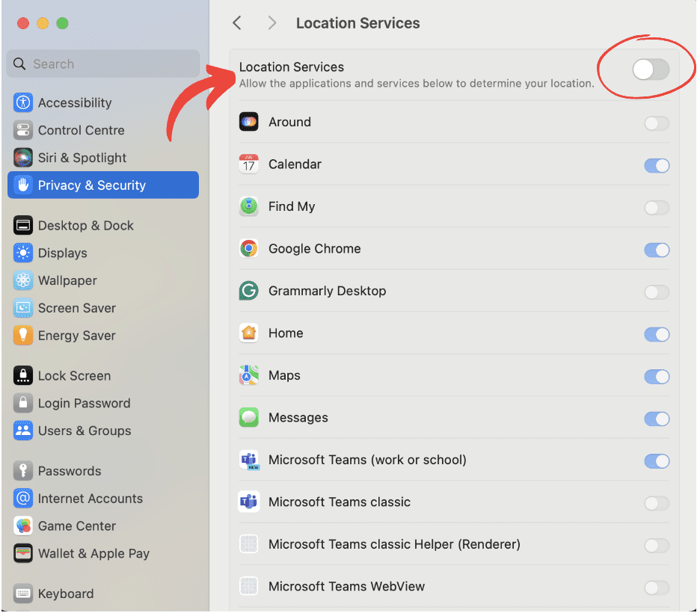This screenshot has height=613, width=700.
Task: Toggle location for Microsoft Teams (work or school)
Action: (x=657, y=460)
